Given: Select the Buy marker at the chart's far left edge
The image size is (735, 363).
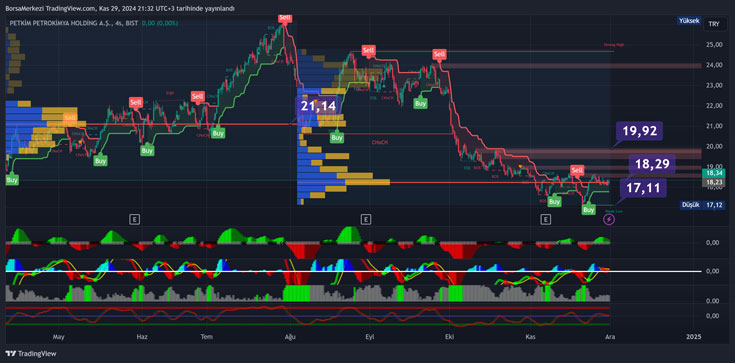Looking at the screenshot, I should (x=12, y=180).
